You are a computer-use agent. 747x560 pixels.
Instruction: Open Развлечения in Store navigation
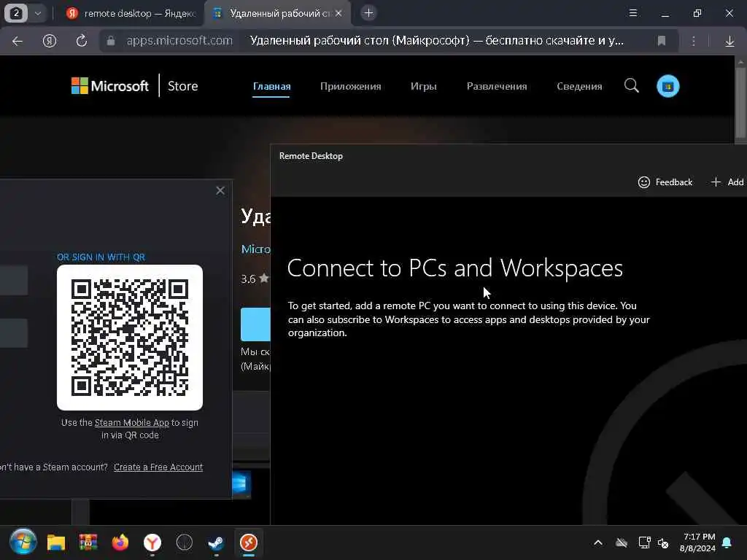pyautogui.click(x=496, y=87)
